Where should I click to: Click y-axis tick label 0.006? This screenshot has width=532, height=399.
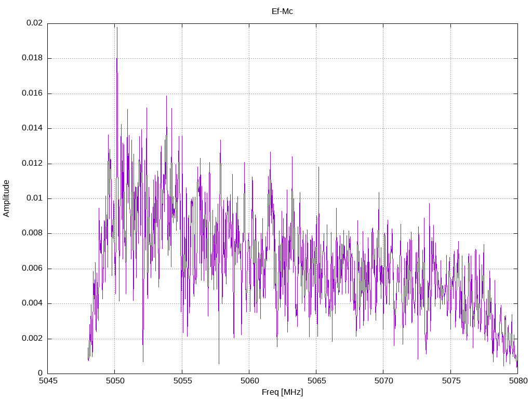coord(32,269)
